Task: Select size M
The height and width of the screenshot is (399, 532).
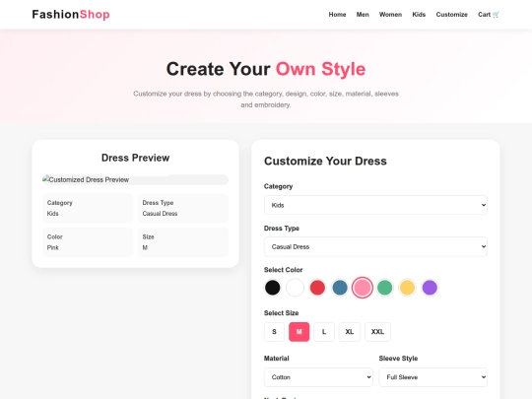Action: [x=299, y=332]
